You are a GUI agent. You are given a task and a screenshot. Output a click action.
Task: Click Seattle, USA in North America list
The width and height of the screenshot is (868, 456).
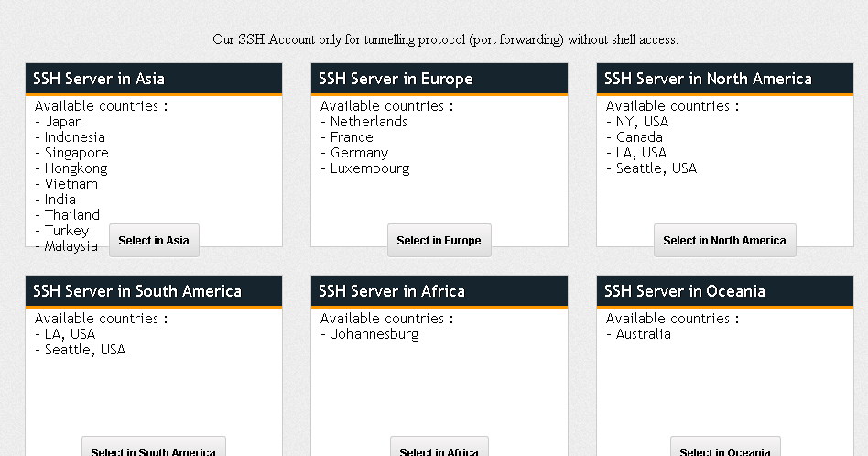[x=656, y=168]
